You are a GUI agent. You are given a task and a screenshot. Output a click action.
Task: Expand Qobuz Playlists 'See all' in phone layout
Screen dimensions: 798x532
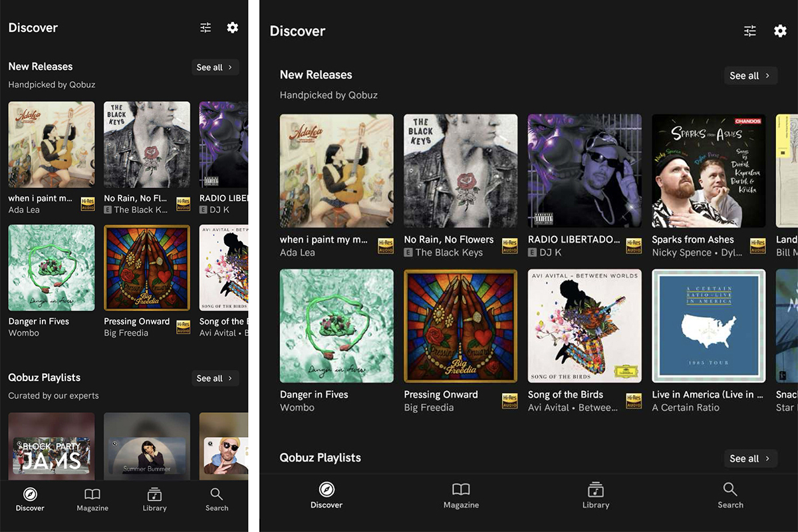(215, 378)
